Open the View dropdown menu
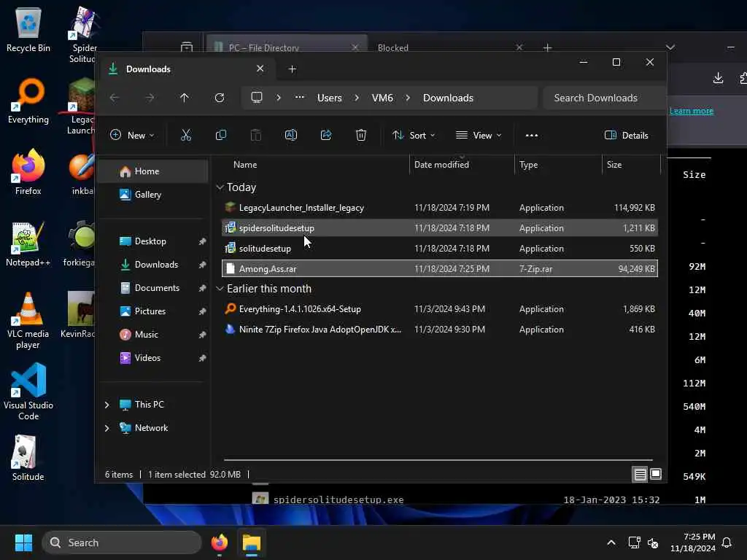 [x=479, y=135]
